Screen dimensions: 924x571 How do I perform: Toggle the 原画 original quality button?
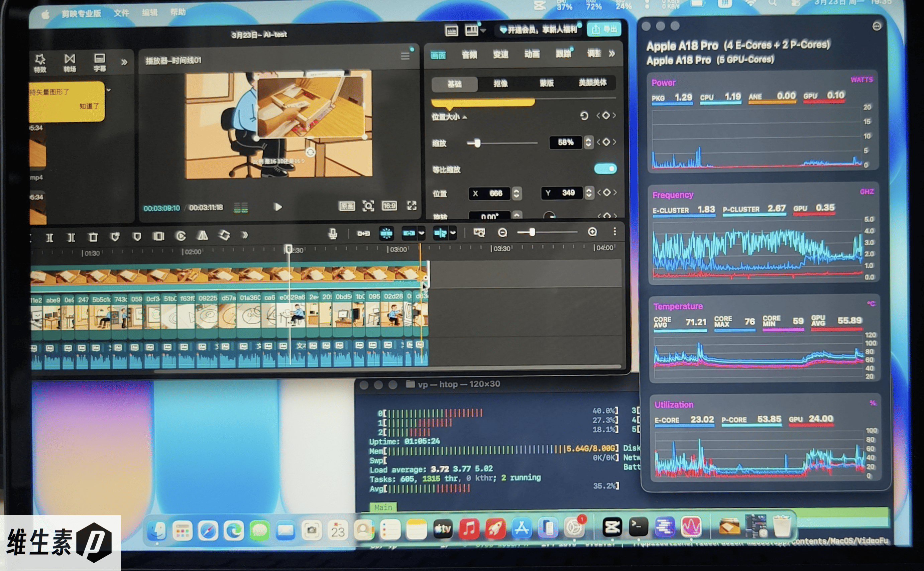click(x=347, y=206)
